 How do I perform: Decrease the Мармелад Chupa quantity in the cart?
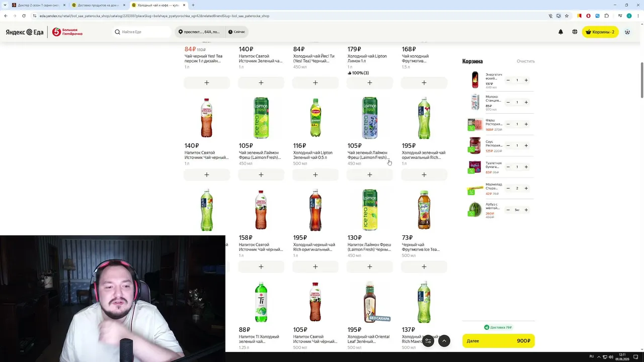click(508, 188)
